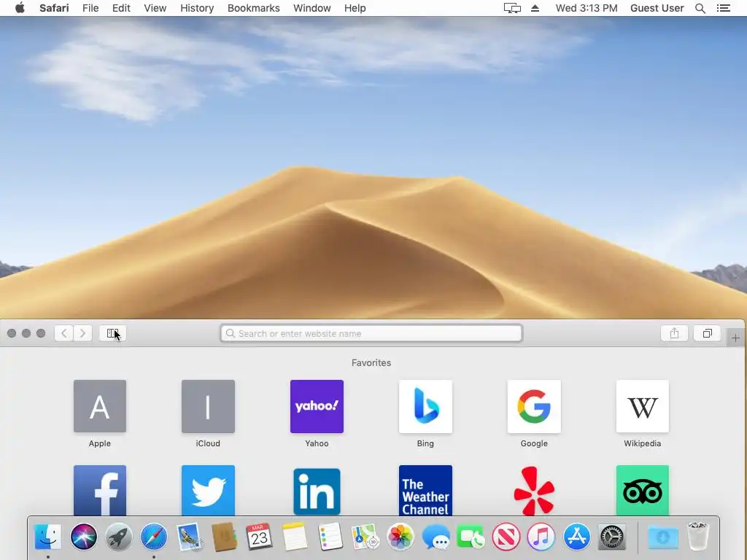Image resolution: width=747 pixels, height=560 pixels.
Task: Open the Edit menu
Action: (x=121, y=8)
